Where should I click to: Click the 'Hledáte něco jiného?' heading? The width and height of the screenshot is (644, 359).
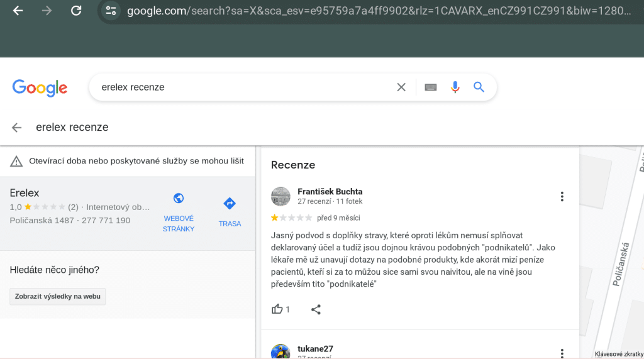coord(55,270)
